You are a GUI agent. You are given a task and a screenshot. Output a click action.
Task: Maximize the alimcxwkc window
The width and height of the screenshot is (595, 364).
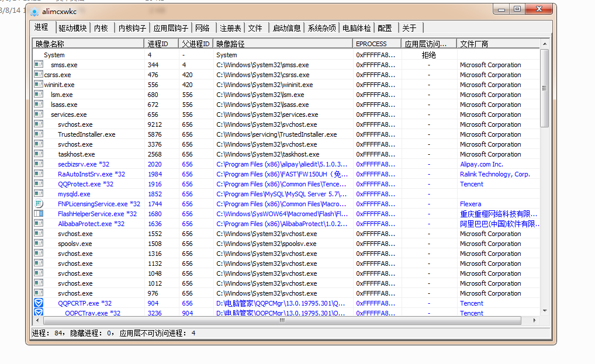coord(517,9)
